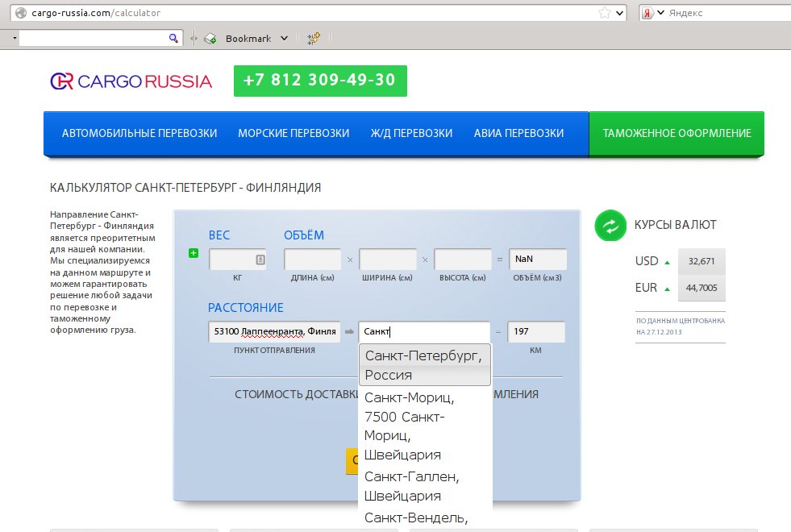Screen dimensions: 791x532
Task: Click the Yandex search field
Action: pos(729,13)
